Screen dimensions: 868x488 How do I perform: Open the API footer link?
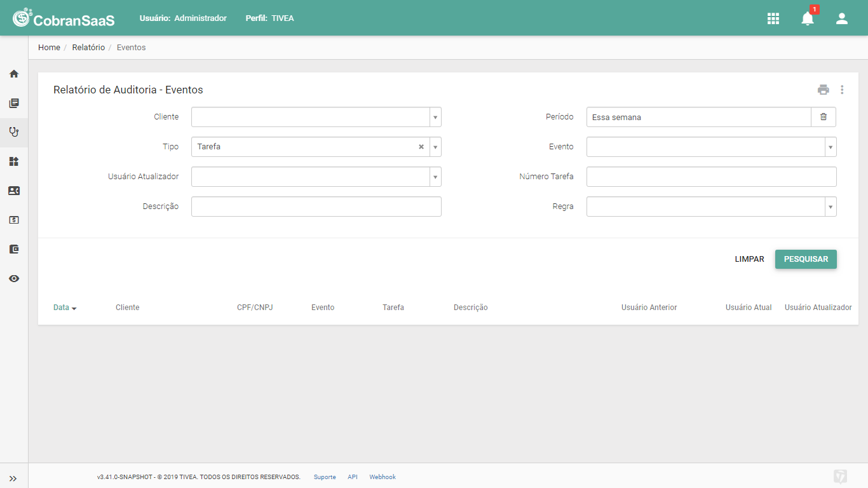pyautogui.click(x=353, y=477)
